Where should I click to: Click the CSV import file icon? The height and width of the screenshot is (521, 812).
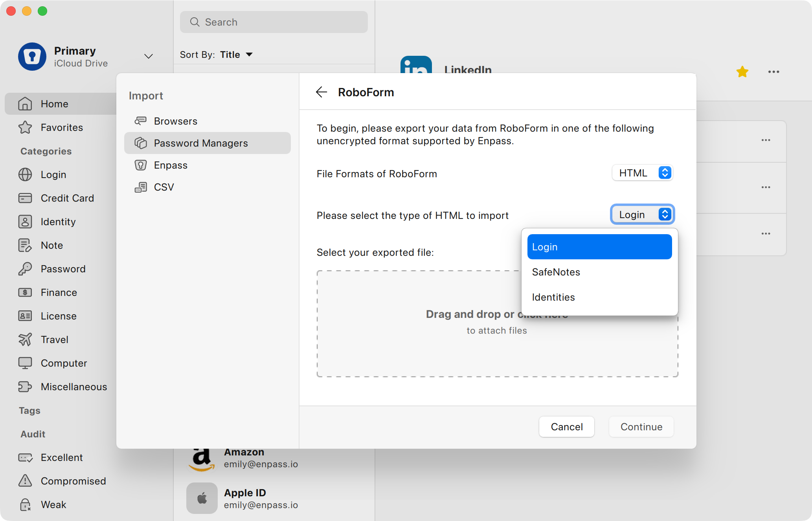click(x=141, y=187)
